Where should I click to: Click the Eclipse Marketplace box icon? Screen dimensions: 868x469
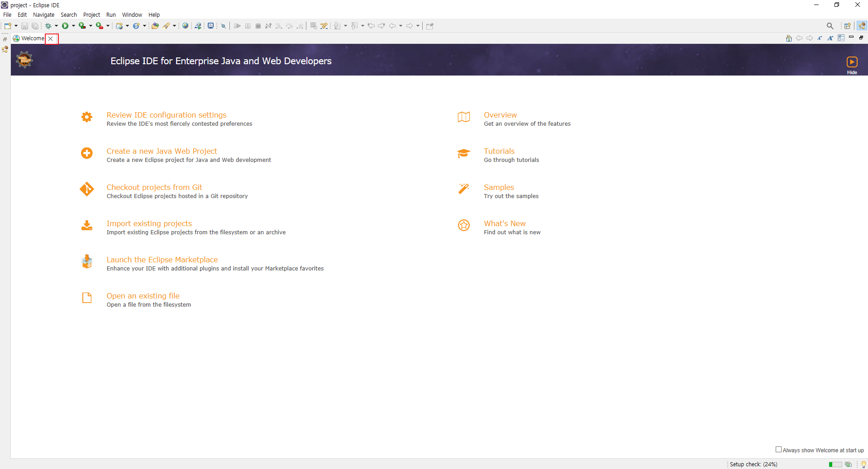click(x=87, y=261)
